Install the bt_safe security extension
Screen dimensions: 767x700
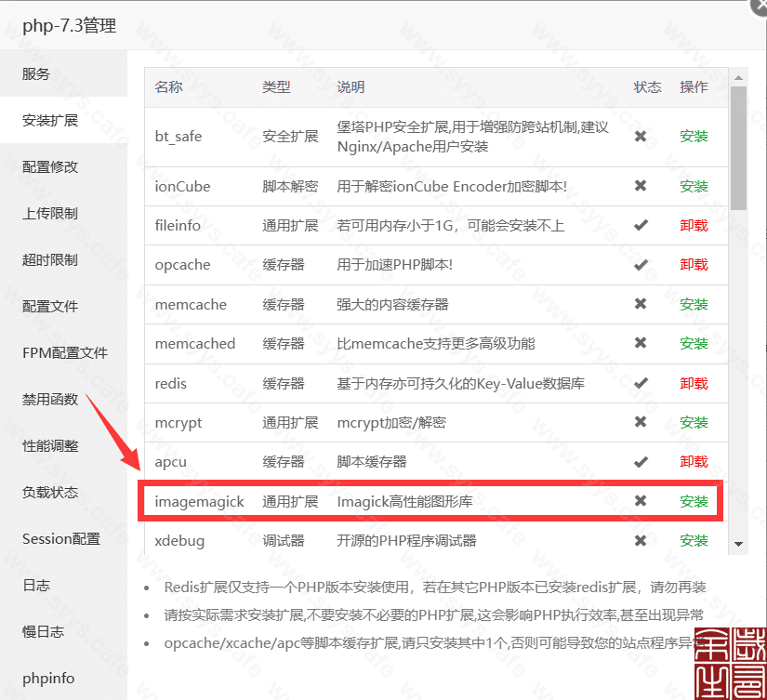pos(694,137)
